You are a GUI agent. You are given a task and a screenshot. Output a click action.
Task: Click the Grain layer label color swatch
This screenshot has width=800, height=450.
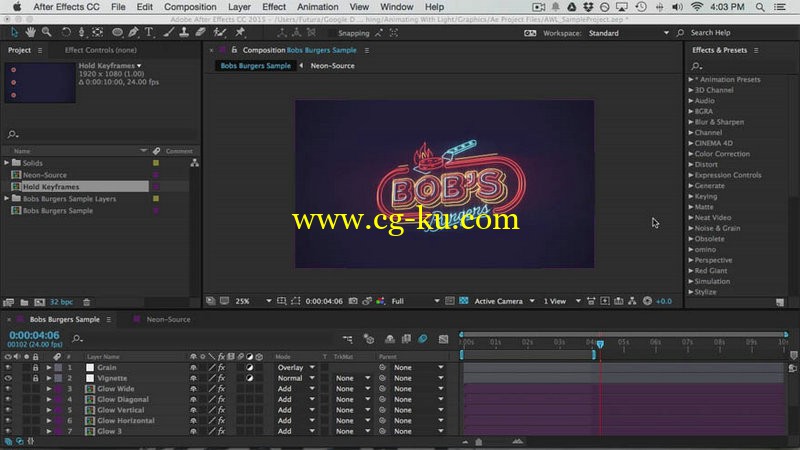point(58,367)
